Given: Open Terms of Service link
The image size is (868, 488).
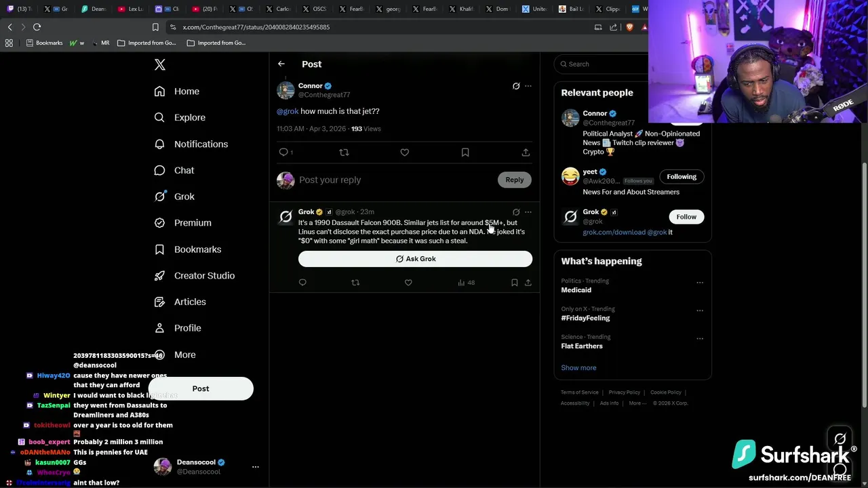Looking at the screenshot, I should click(x=580, y=392).
